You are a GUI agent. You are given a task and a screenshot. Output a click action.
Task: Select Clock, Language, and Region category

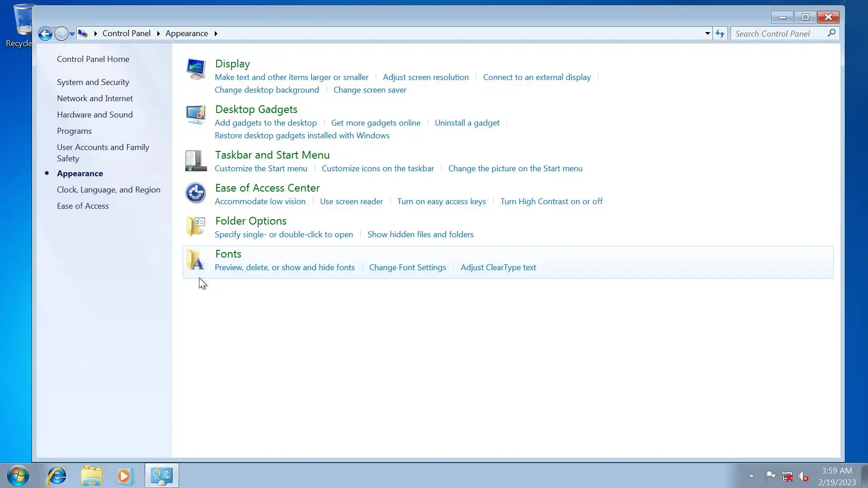[108, 190]
